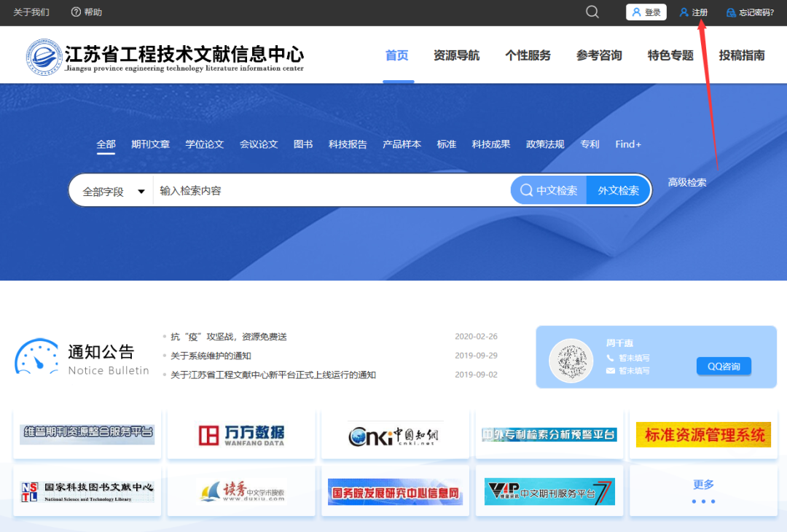Open 高级检索 advanced search
Screen dimensions: 787x532
pyautogui.click(x=686, y=182)
